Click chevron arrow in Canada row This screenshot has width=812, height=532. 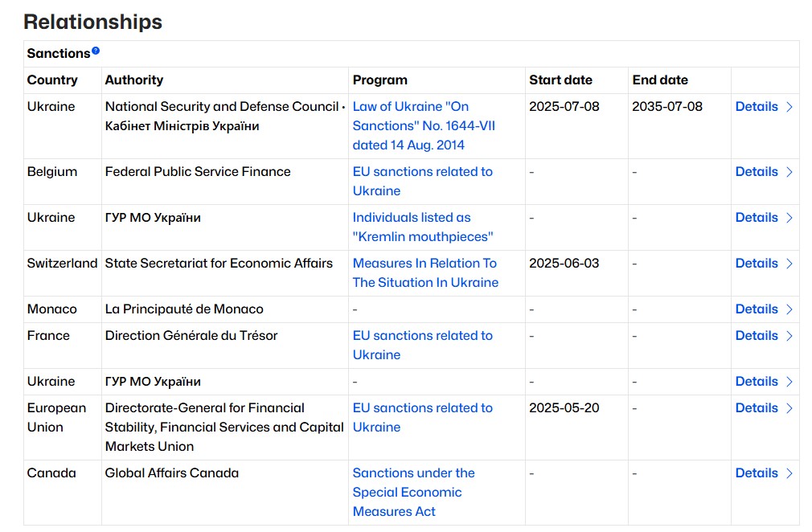tap(789, 473)
